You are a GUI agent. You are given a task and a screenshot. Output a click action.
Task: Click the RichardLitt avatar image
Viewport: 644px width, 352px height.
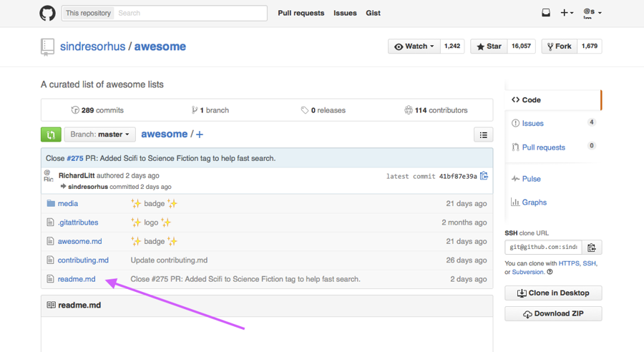tap(49, 175)
